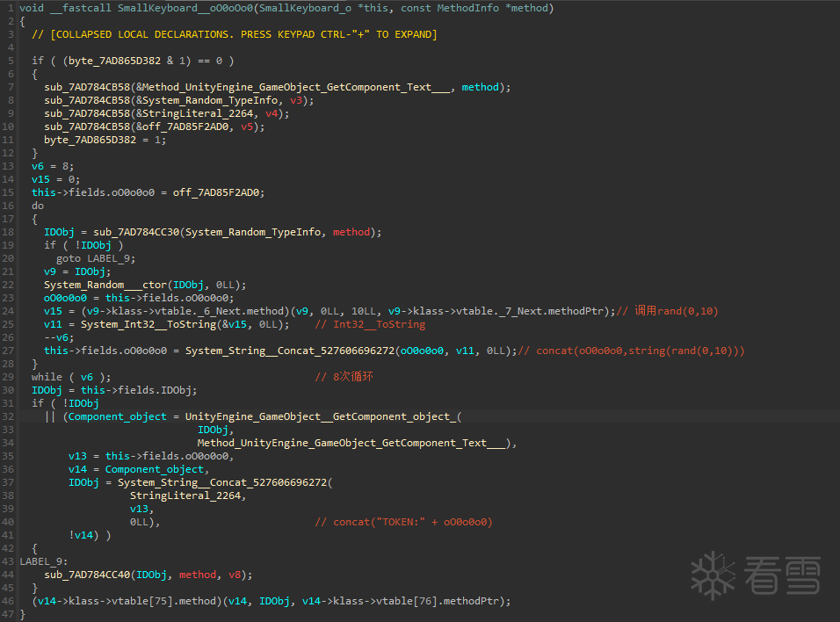Click 'v15 = 0' assignment line
840x622 pixels.
click(x=55, y=179)
